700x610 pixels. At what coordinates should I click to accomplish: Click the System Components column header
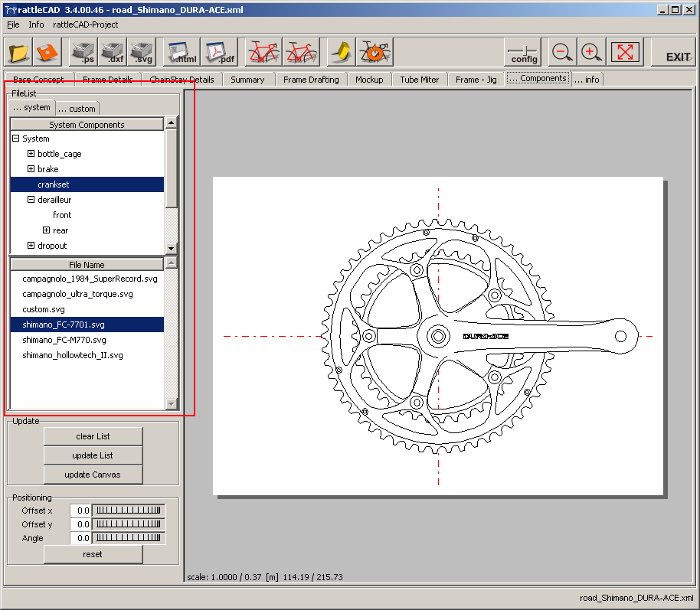coord(87,125)
